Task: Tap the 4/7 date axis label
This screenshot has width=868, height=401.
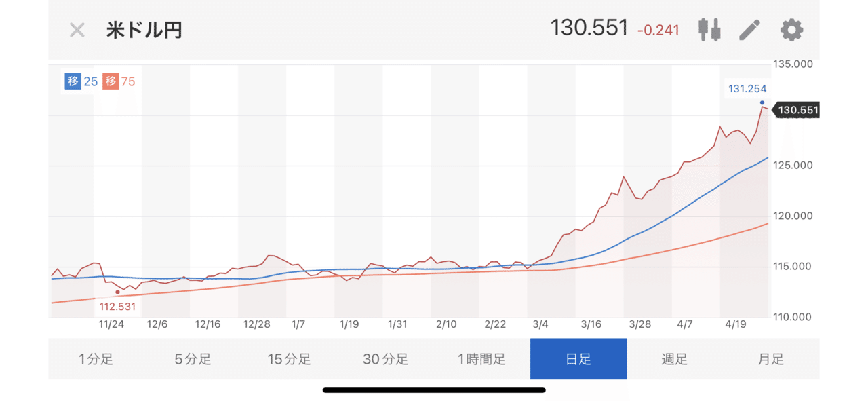Action: click(684, 324)
